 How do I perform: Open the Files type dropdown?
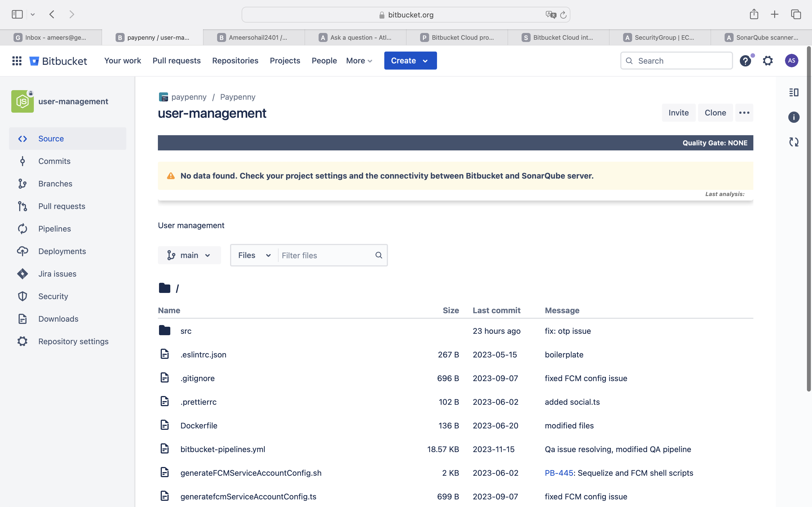tap(254, 255)
